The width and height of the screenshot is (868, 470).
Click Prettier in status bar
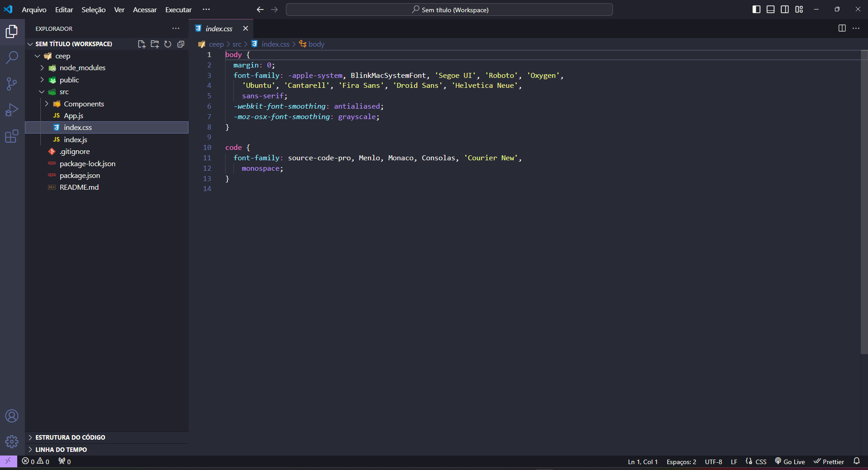829,461
